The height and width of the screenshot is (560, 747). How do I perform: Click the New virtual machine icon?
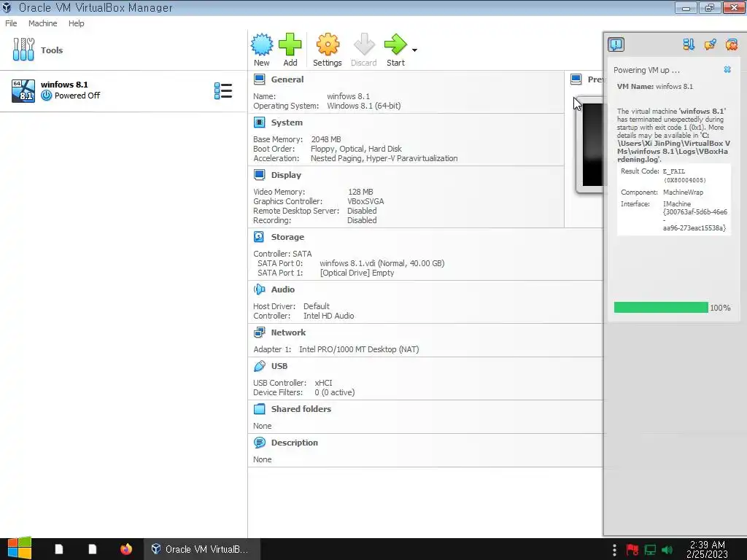coord(262,44)
